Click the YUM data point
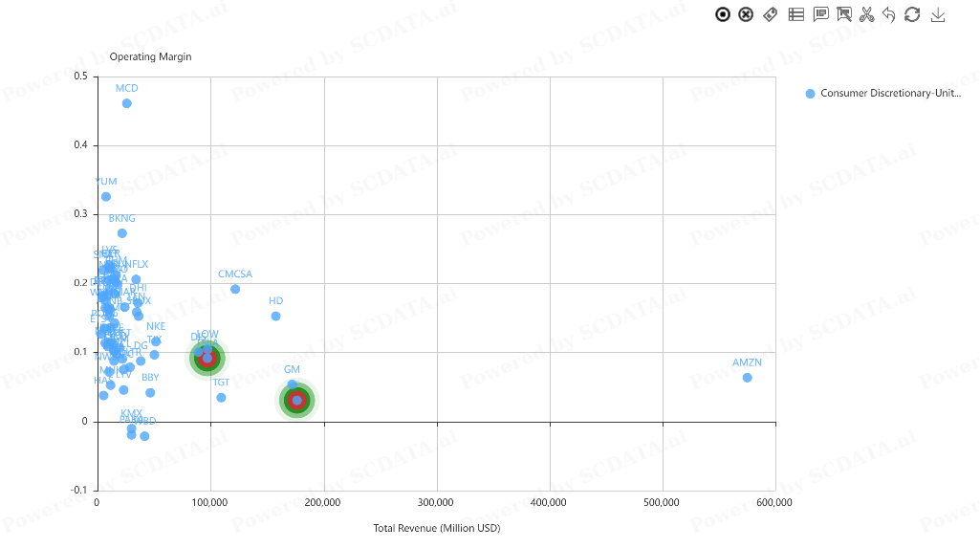Viewport: 980px width, 548px height. (106, 197)
